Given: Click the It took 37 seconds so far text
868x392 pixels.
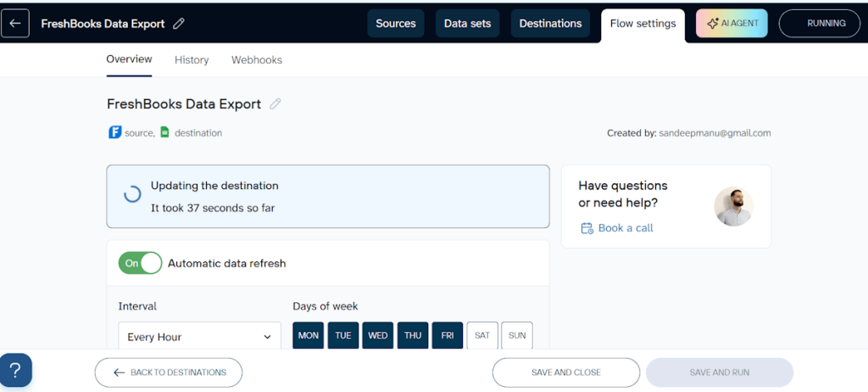Looking at the screenshot, I should [x=213, y=208].
